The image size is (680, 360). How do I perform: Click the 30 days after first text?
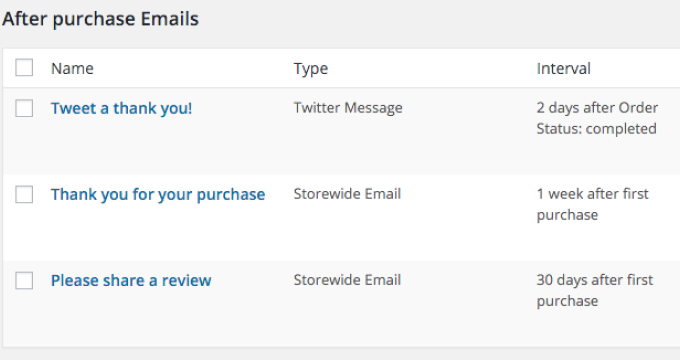[595, 280]
